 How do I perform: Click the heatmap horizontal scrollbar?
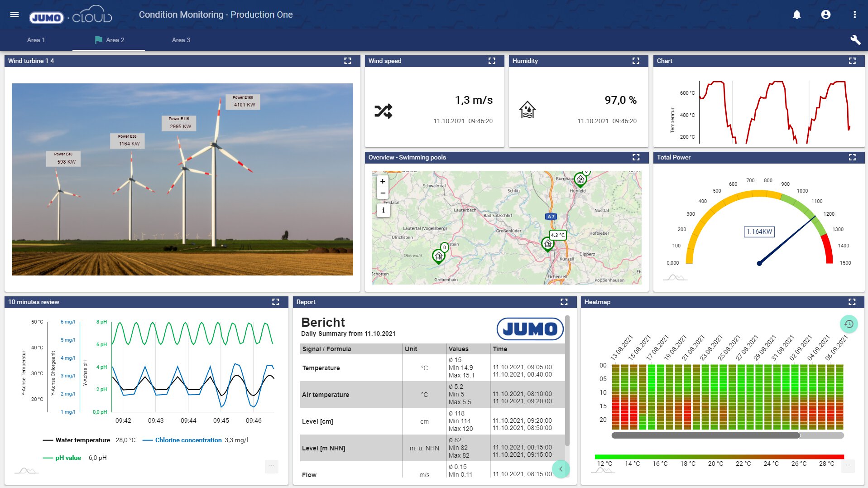click(705, 435)
